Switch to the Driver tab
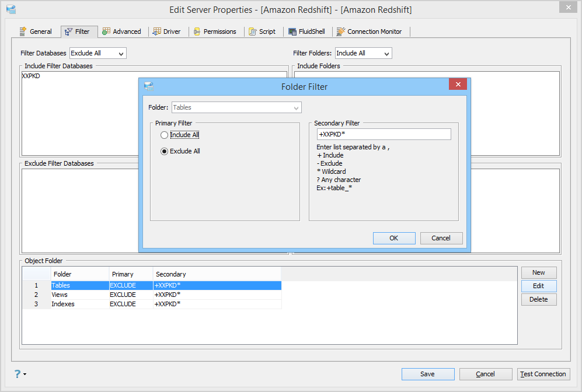582x392 pixels. [x=167, y=32]
